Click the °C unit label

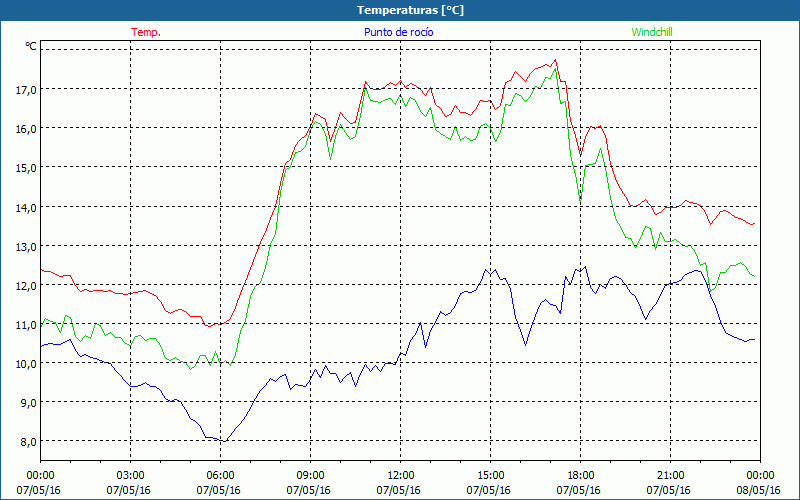tap(31, 46)
